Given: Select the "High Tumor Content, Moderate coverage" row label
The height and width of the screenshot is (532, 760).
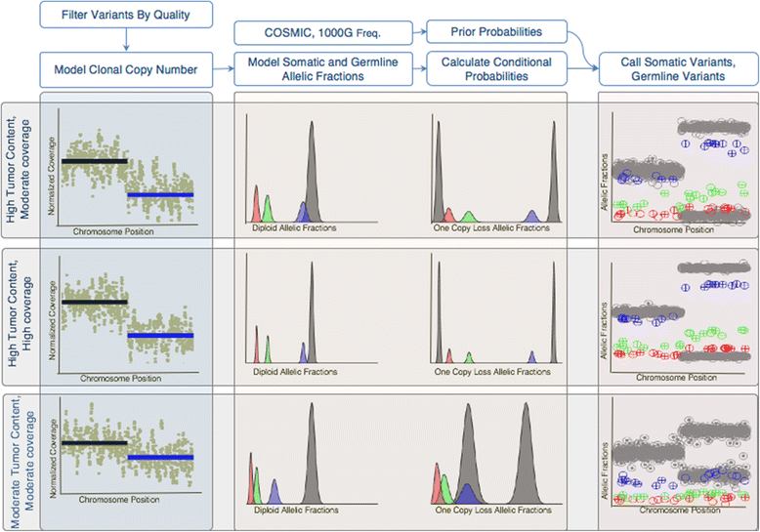Looking at the screenshot, I should click(20, 168).
